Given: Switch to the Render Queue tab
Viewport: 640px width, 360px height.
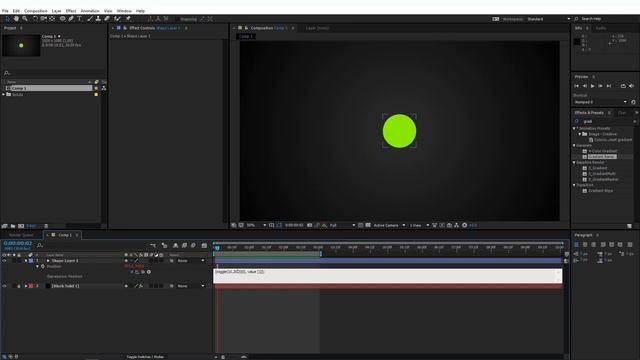Looking at the screenshot, I should click(x=21, y=235).
